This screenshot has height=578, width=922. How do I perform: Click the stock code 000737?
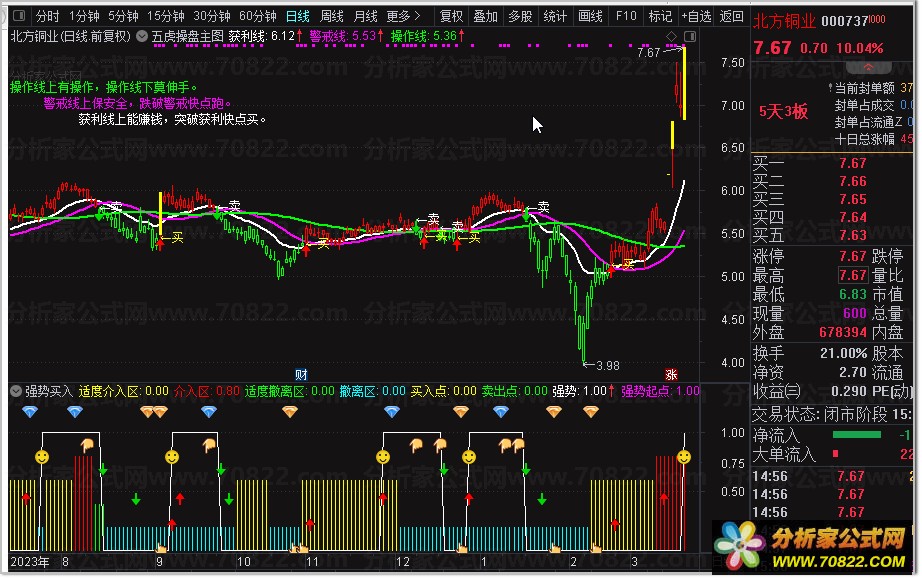point(844,22)
